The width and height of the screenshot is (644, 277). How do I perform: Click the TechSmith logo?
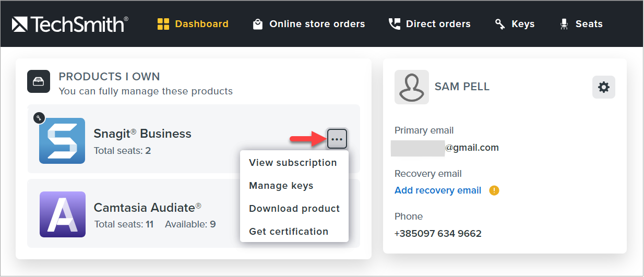click(x=70, y=24)
